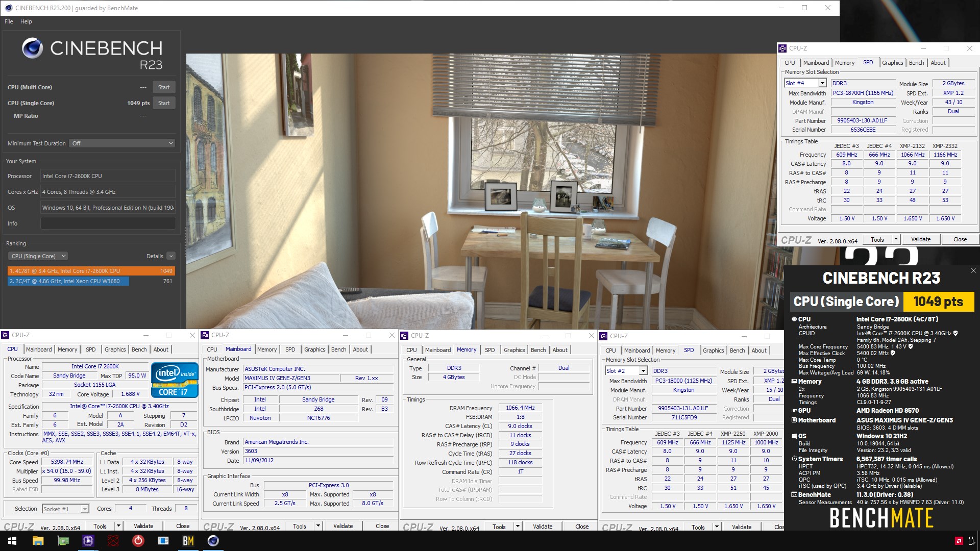
Task: Click the GPU icon in BenchMate panel
Action: 794,410
